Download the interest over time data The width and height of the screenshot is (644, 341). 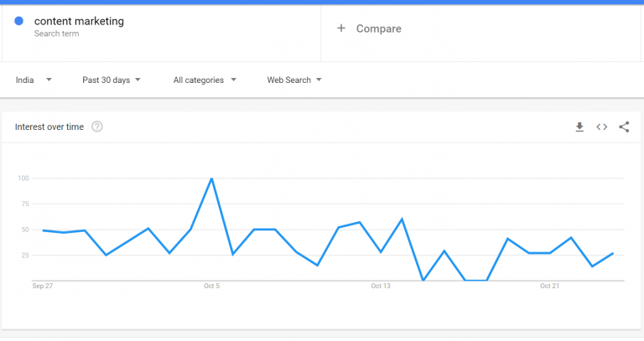[579, 127]
